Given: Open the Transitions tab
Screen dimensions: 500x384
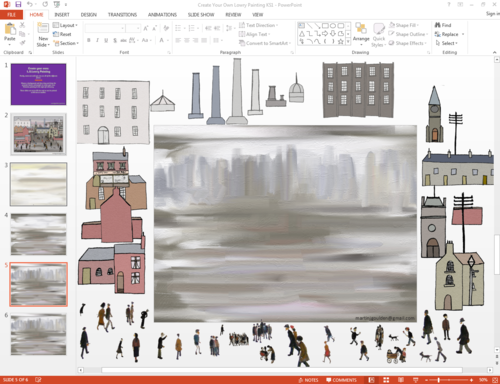Looking at the screenshot, I should (x=122, y=15).
